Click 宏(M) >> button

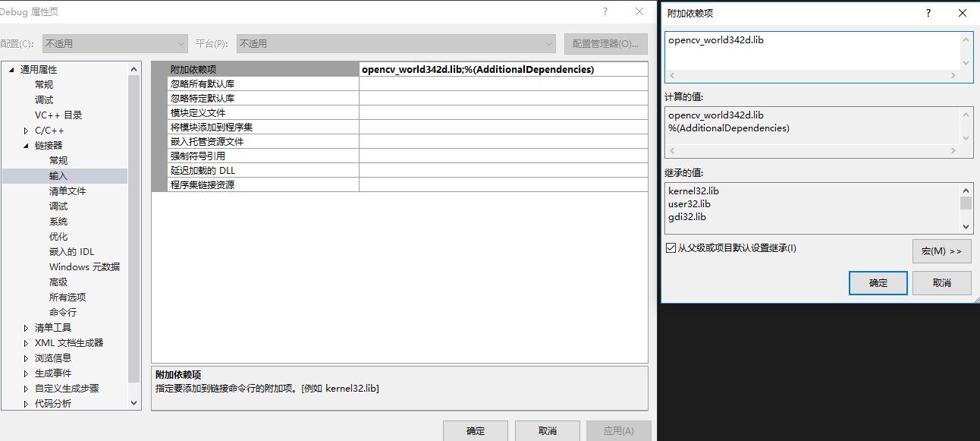[x=941, y=251]
